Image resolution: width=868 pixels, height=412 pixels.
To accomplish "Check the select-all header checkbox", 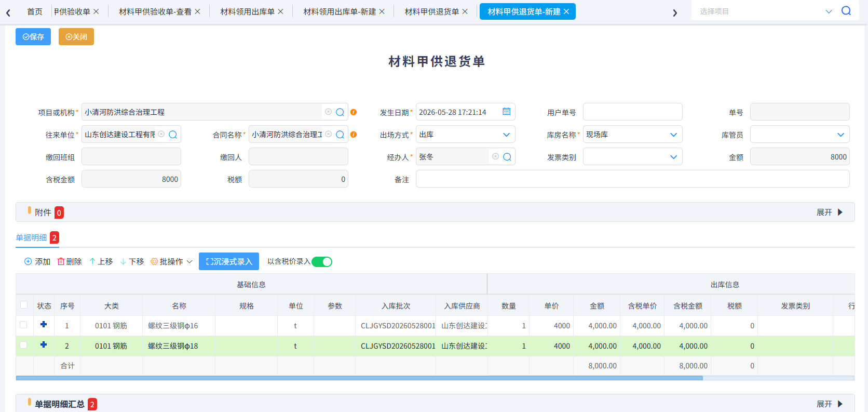I will pyautogui.click(x=24, y=305).
